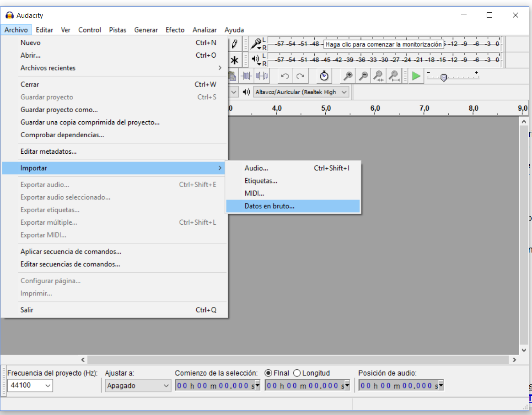Choose Guardar una copia comprimida del proyecto

[x=114, y=122]
